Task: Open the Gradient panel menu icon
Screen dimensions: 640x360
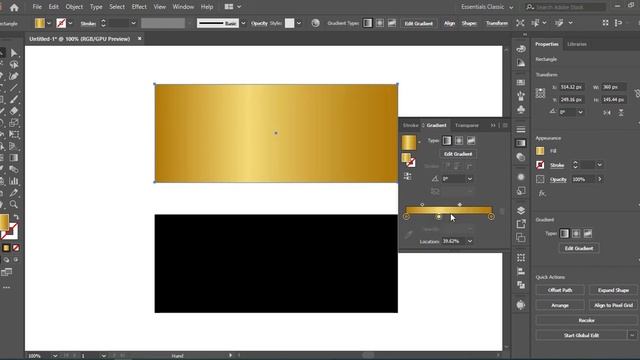Action: [x=505, y=125]
